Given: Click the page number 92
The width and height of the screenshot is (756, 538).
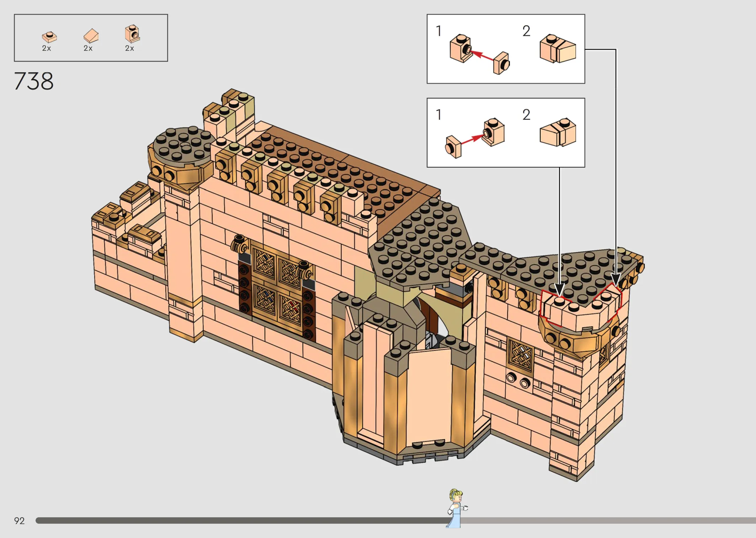Looking at the screenshot, I should click(19, 521).
